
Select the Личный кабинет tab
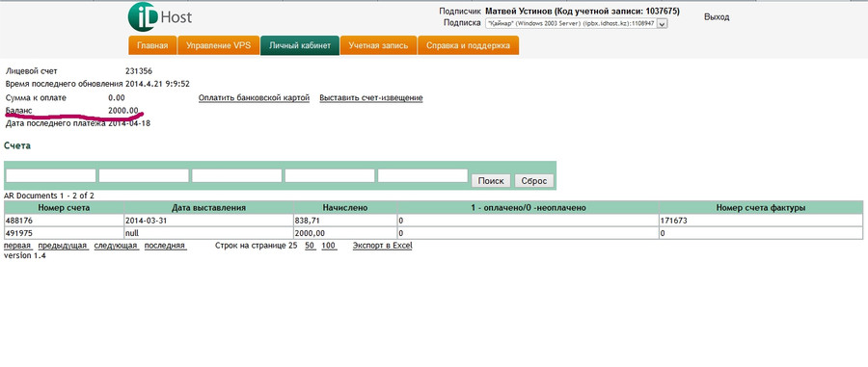(300, 45)
